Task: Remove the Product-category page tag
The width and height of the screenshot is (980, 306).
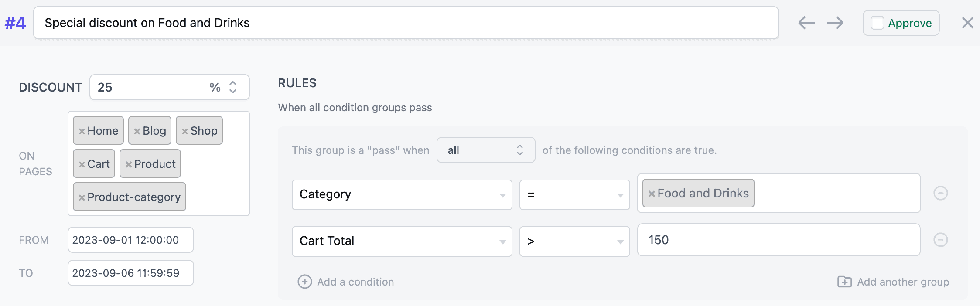Action: pos(82,197)
